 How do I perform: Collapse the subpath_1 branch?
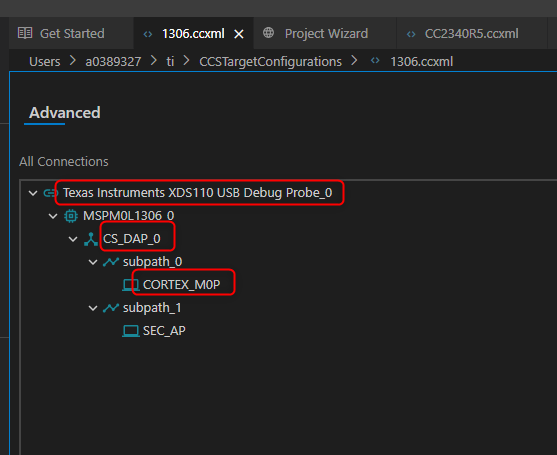(x=93, y=308)
